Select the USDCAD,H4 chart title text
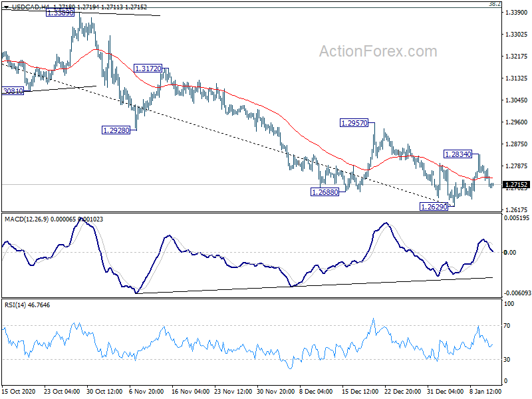This screenshot has width=532, height=399. 31,7
